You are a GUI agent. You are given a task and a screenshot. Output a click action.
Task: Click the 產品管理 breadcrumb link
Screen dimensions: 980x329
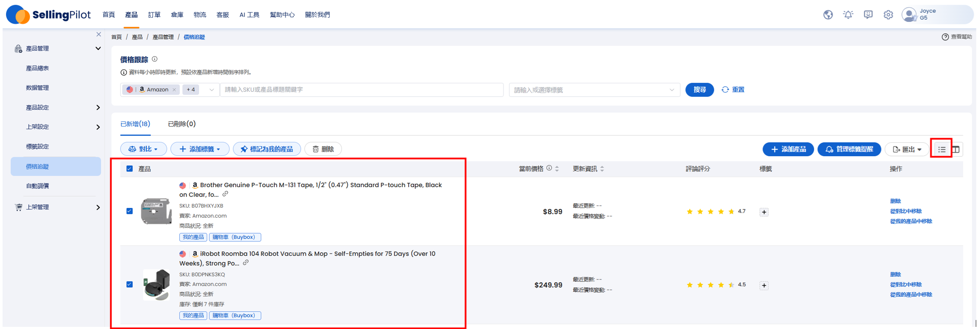(163, 37)
